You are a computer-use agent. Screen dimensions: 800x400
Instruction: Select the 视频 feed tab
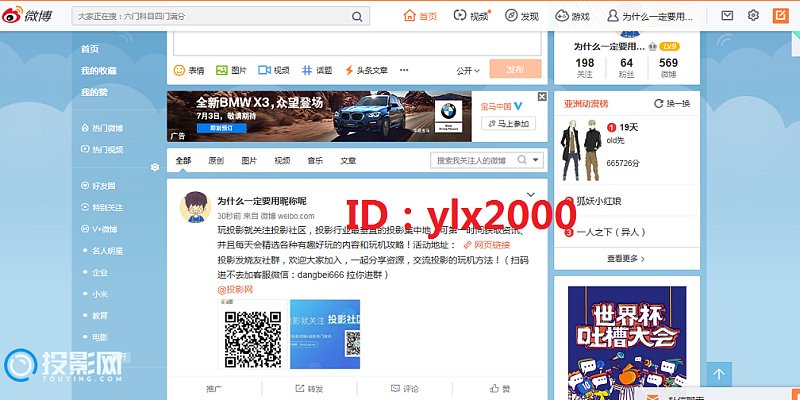[282, 160]
